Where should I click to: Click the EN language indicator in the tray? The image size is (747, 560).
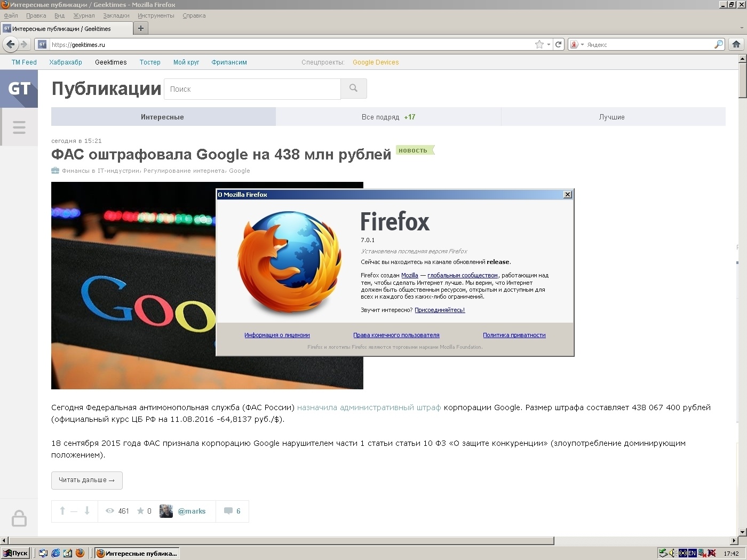click(692, 553)
